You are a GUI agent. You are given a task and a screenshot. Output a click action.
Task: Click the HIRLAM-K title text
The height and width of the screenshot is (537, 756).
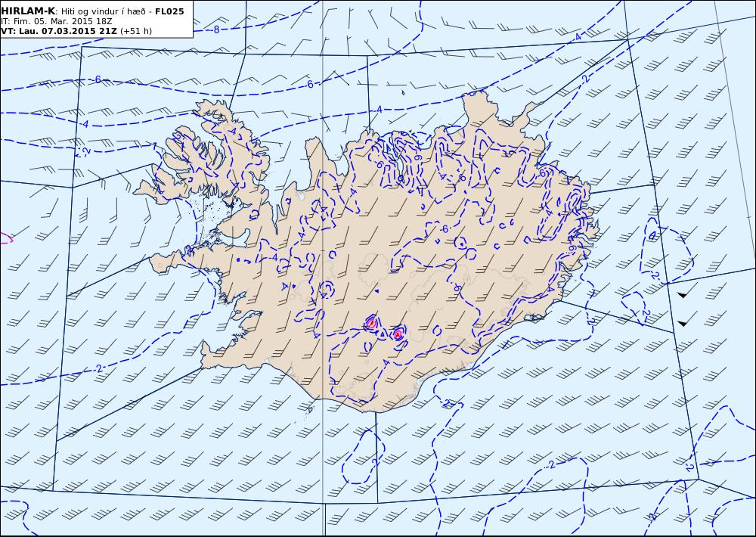[x=27, y=11]
